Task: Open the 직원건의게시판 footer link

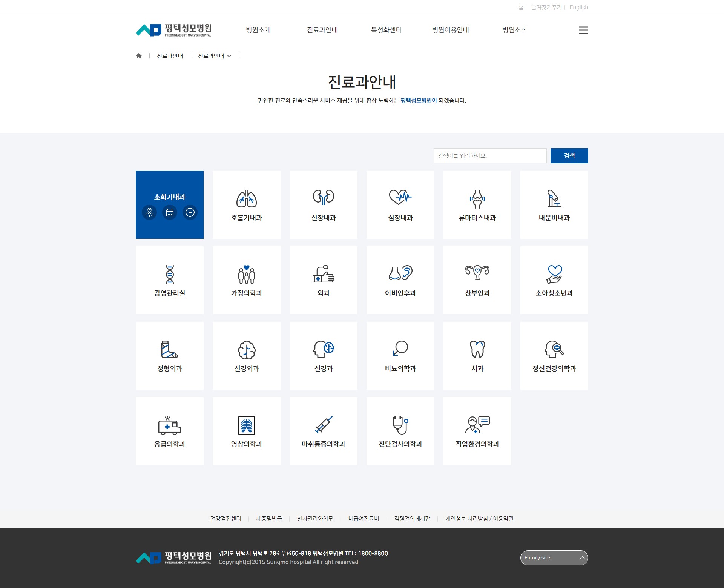Action: pyautogui.click(x=412, y=519)
